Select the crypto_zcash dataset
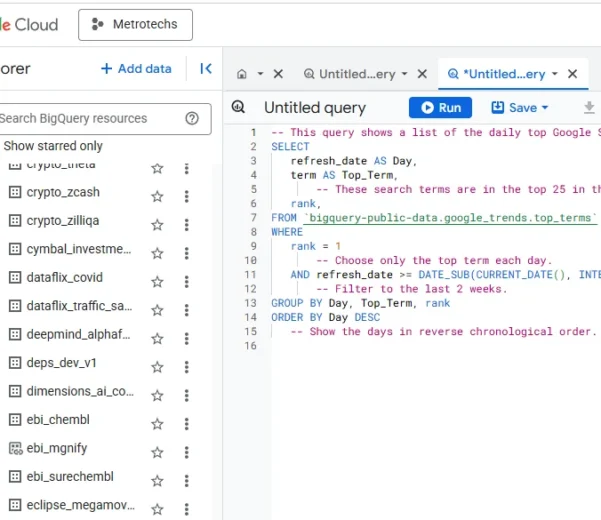Viewport: 601px width, 520px height. pyautogui.click(x=63, y=192)
